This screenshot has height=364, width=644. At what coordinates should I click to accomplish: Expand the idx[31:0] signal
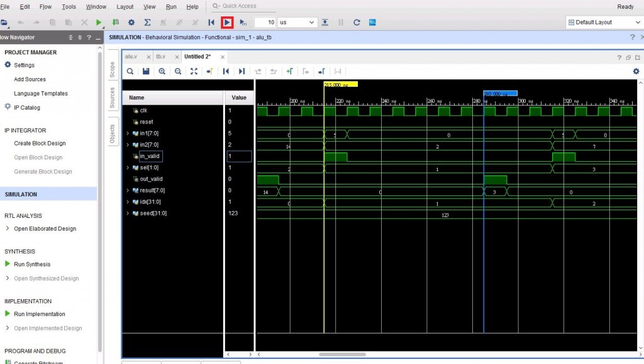[128, 202]
